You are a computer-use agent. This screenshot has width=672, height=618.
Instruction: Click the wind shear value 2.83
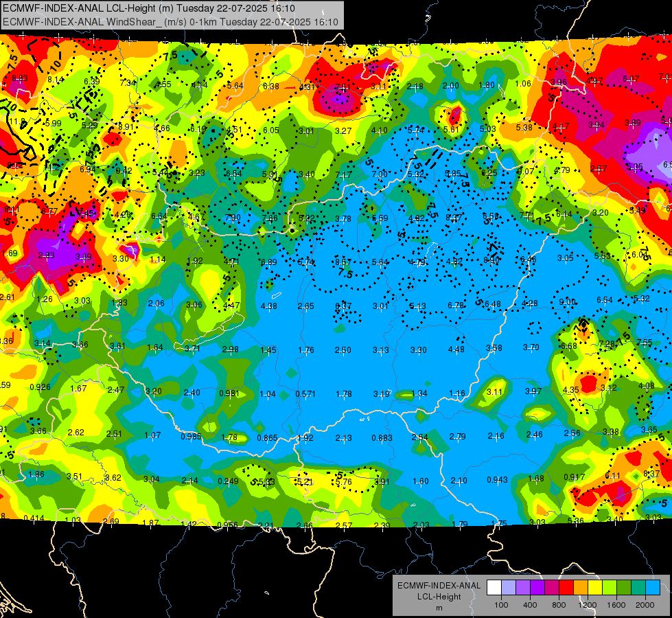[46, 255]
